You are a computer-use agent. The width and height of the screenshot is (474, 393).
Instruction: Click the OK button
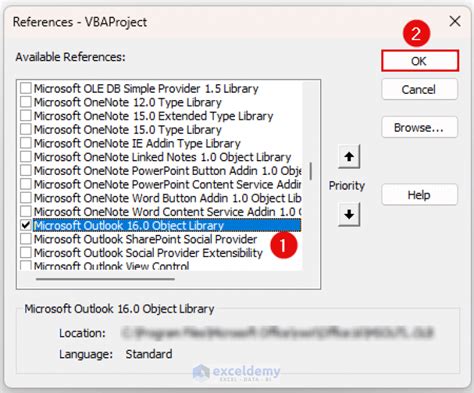[x=420, y=61]
